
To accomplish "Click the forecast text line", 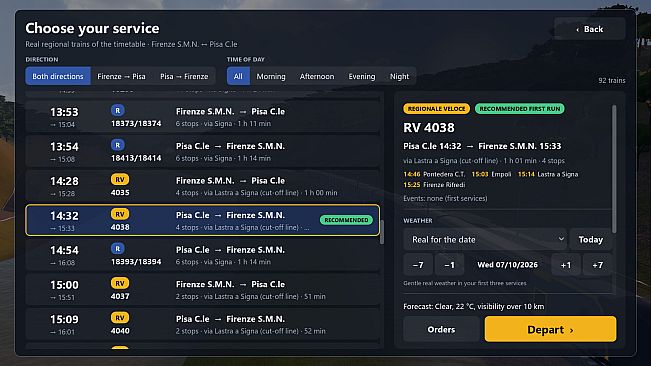I will point(474,307).
